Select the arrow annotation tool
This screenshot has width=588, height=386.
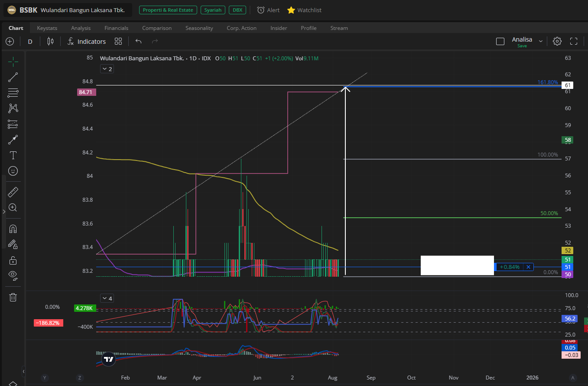[13, 140]
